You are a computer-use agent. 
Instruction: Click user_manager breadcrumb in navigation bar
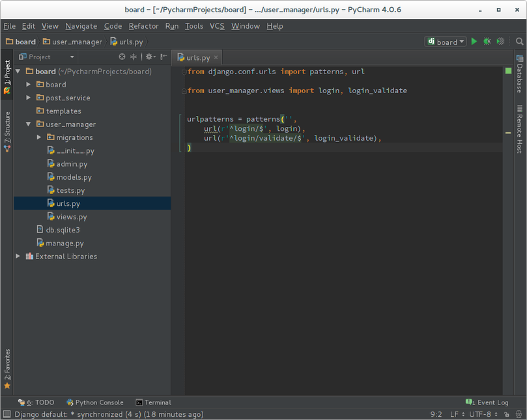coord(72,42)
